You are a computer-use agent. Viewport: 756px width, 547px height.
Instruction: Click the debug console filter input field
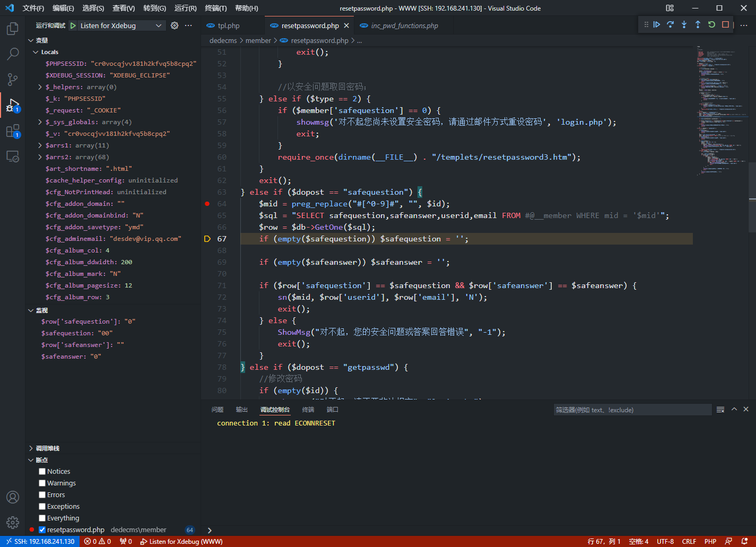pos(631,410)
